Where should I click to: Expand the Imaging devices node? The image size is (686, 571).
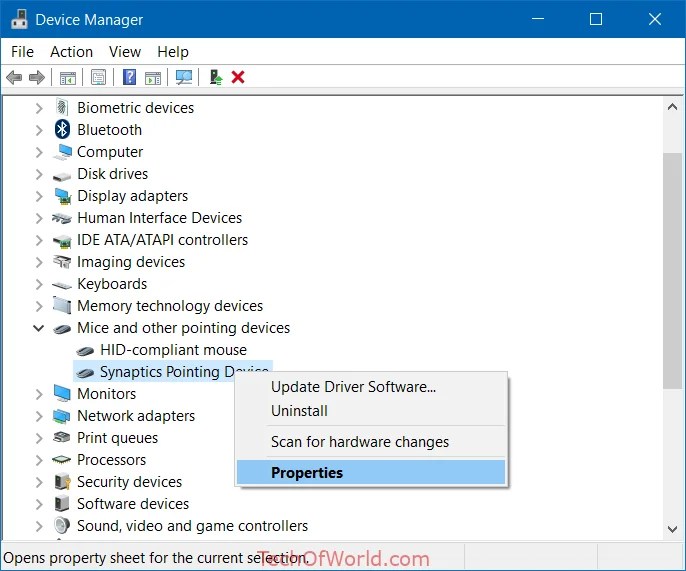(39, 262)
